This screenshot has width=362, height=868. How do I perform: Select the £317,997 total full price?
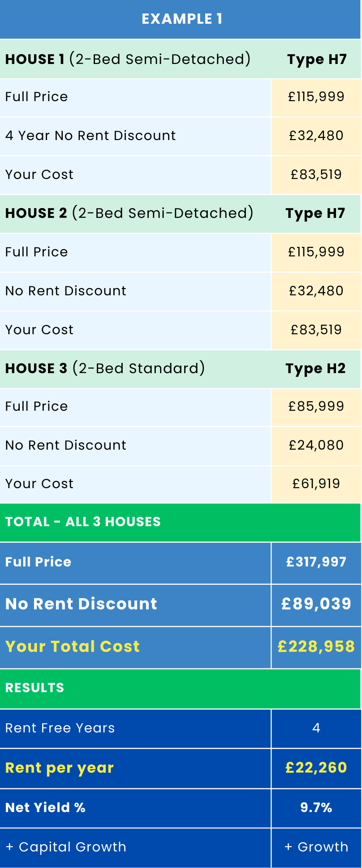click(316, 562)
